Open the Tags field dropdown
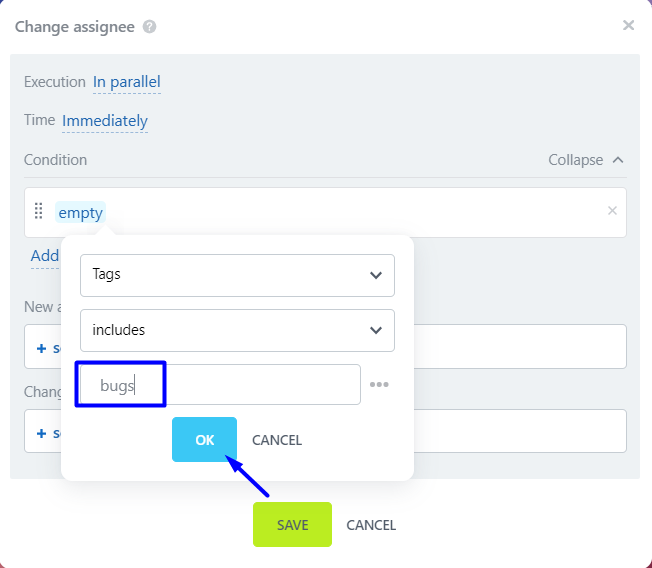This screenshot has height=568, width=652. click(237, 275)
